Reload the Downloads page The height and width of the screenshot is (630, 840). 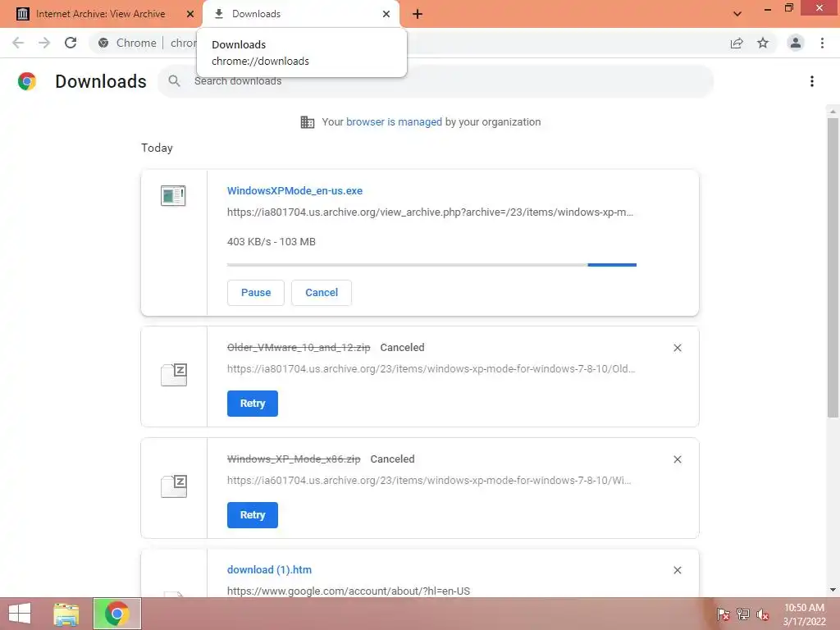tap(71, 43)
